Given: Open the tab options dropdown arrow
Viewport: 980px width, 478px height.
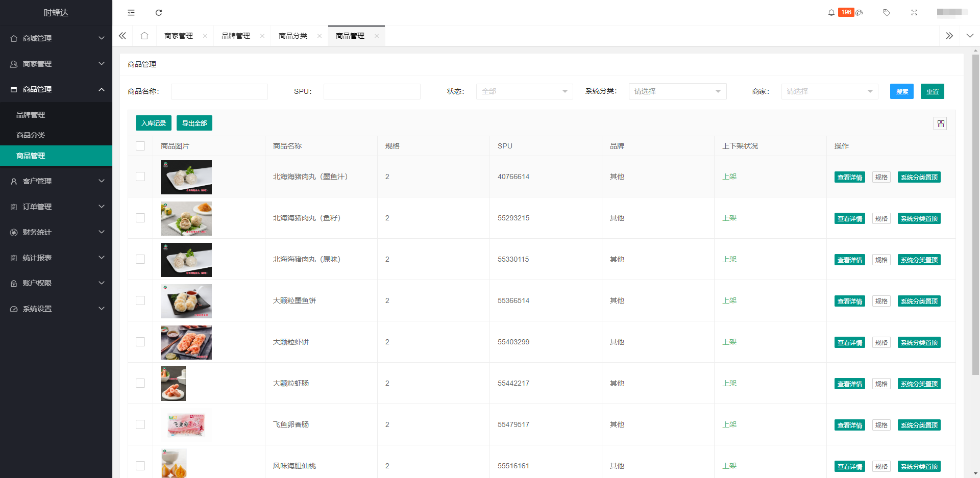Looking at the screenshot, I should (970, 36).
